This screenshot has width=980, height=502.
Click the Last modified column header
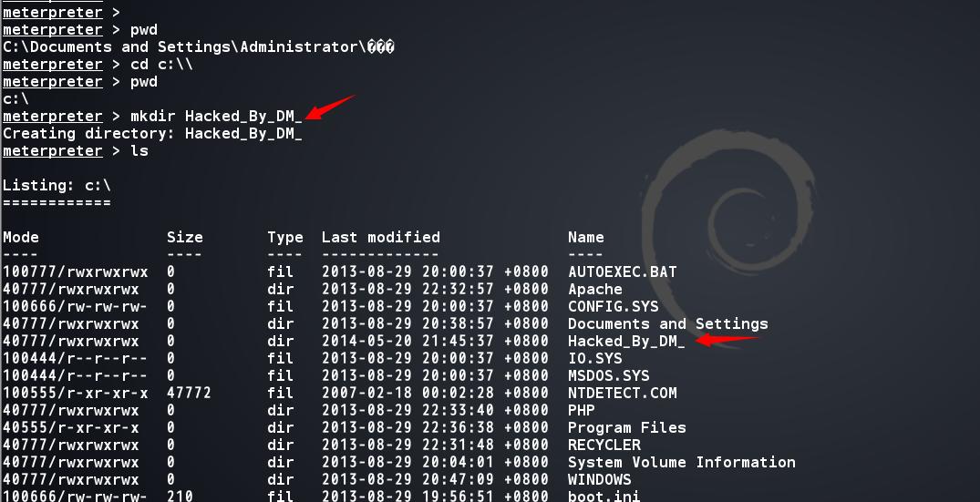pyautogui.click(x=381, y=237)
